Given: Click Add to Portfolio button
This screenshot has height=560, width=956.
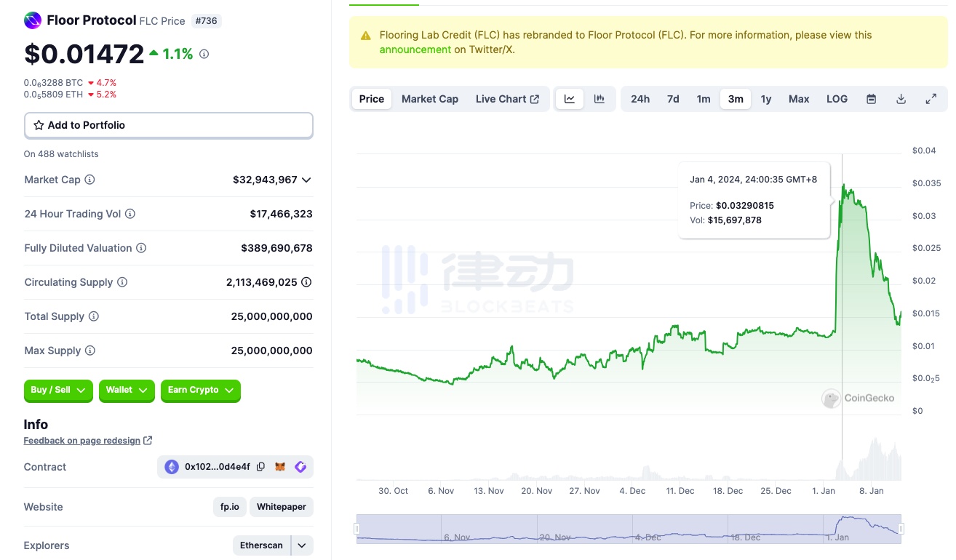Looking at the screenshot, I should [168, 125].
